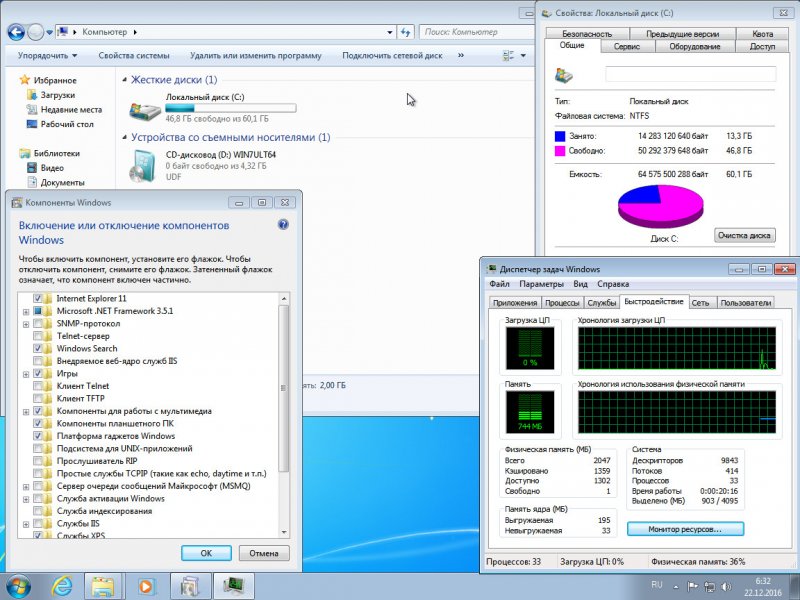
Task: Open the Видео library icon
Action: pyautogui.click(x=32, y=168)
